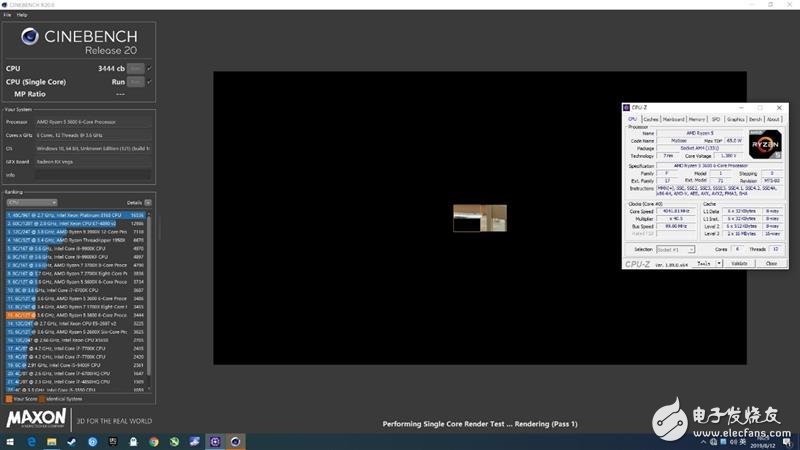
Task: Click the CPU-Z title bar icon
Action: point(627,108)
